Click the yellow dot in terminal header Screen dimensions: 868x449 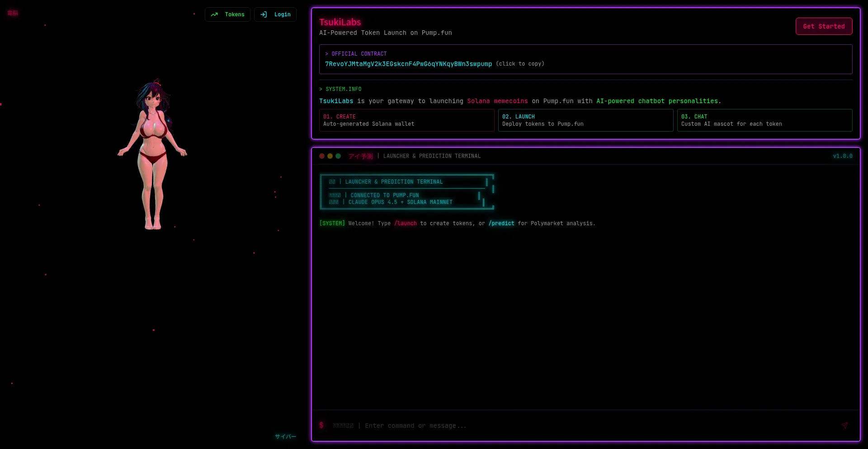point(330,156)
